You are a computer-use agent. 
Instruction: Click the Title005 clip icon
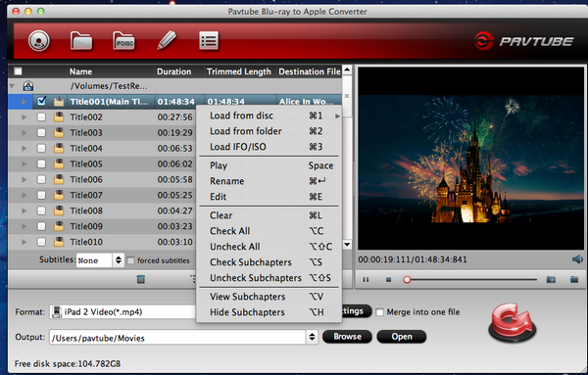[59, 164]
